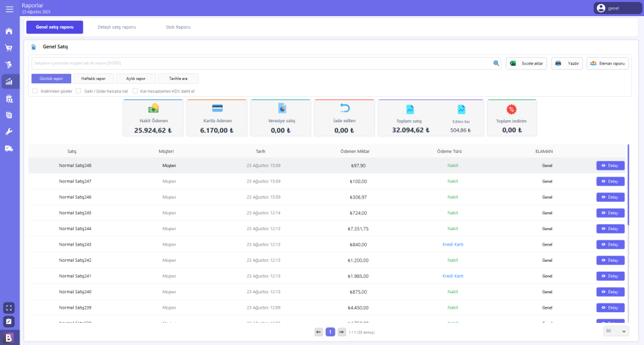Enable the İndirimleri göster checkbox
Image resolution: width=644 pixels, height=345 pixels.
click(35, 91)
